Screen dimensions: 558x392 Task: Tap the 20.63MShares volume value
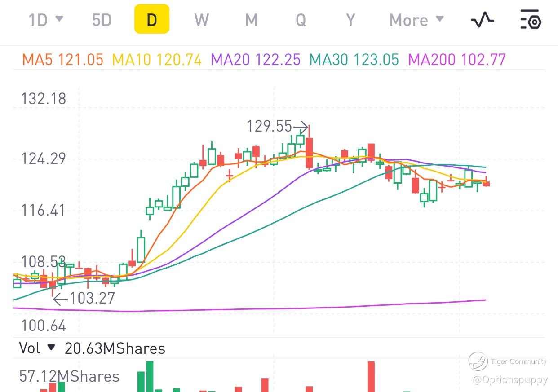115,348
